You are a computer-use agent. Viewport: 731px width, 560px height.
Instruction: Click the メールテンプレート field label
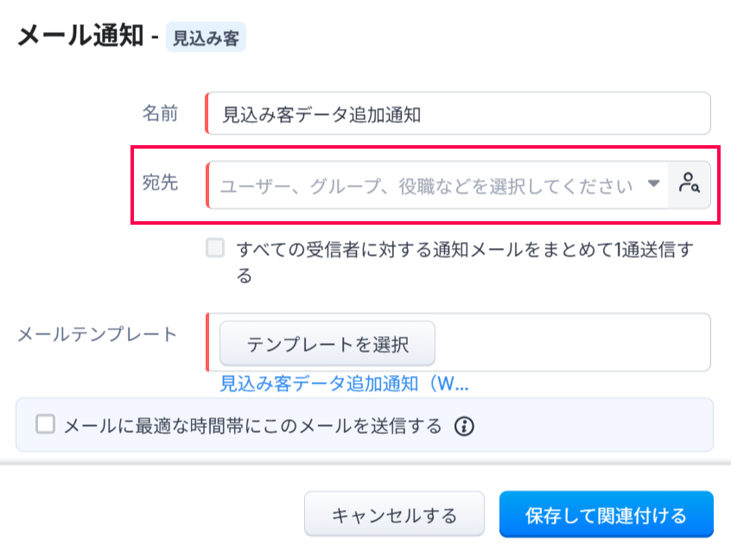click(97, 334)
